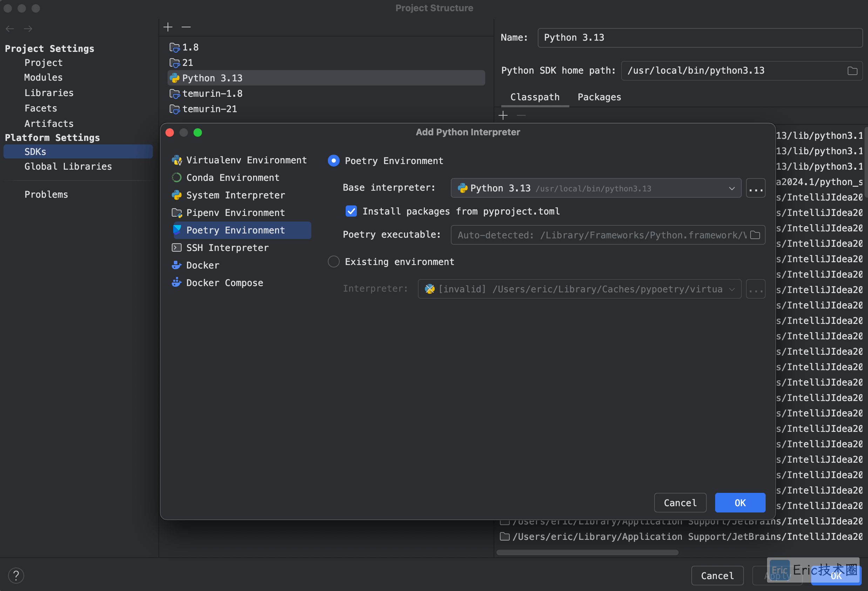Toggle Install packages from pyproject.toml checkbox
The width and height of the screenshot is (868, 591).
pos(351,211)
